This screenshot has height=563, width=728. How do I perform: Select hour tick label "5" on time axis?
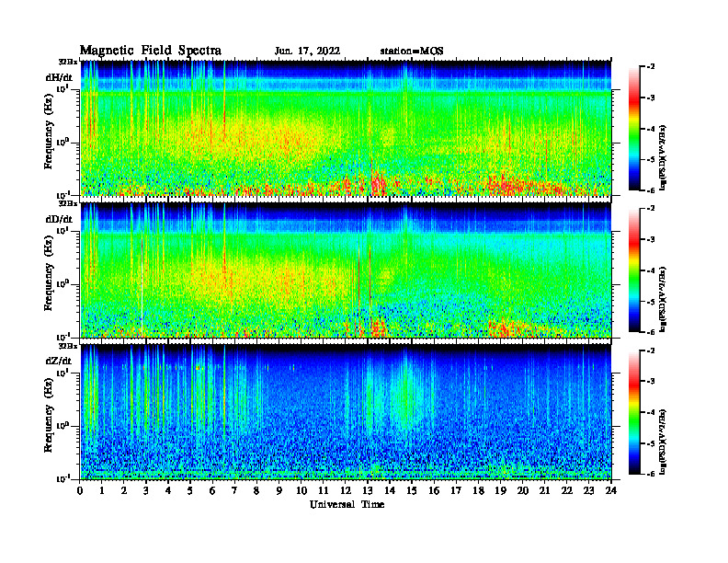point(190,490)
